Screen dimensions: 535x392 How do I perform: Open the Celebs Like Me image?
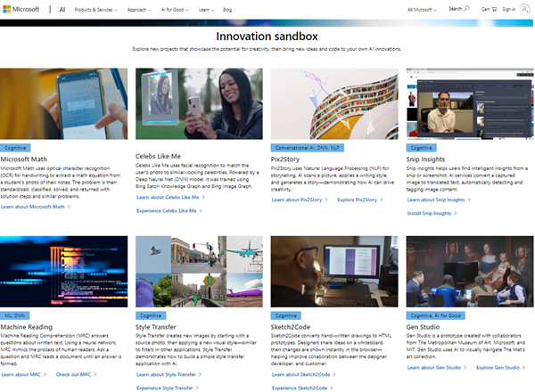[x=199, y=103]
